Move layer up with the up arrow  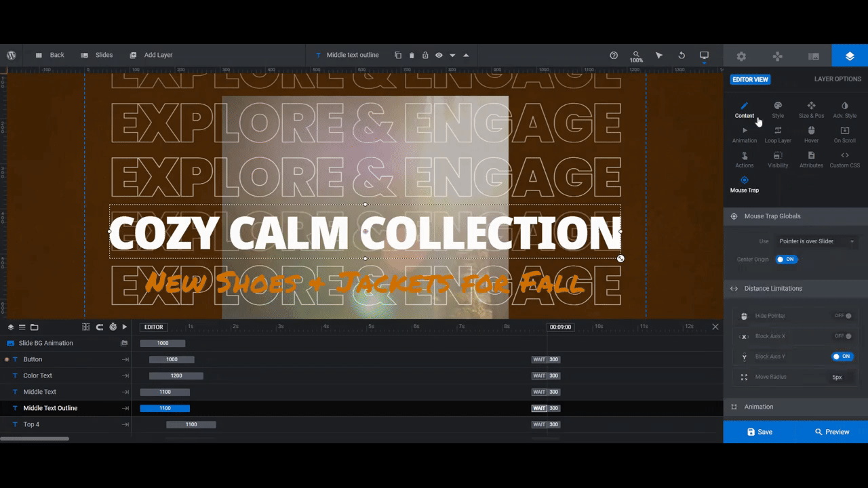(466, 56)
